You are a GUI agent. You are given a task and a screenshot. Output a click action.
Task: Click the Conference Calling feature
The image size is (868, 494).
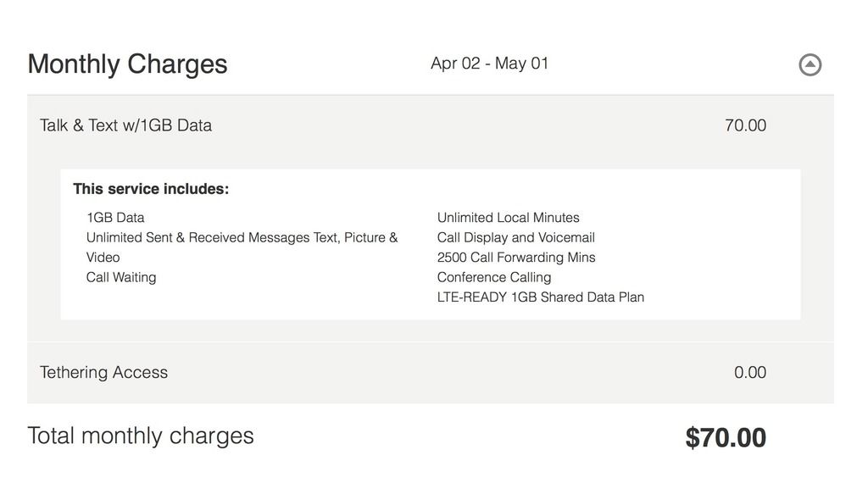494,277
